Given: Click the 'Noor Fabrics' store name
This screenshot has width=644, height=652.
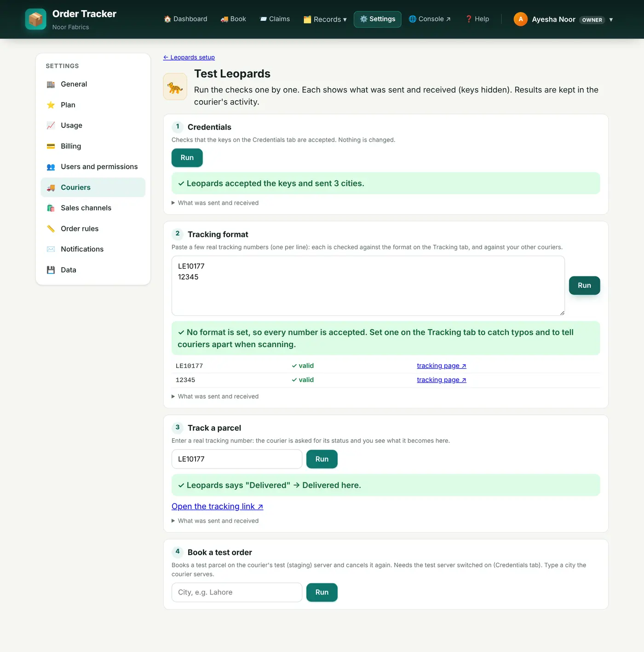Looking at the screenshot, I should 71,27.
